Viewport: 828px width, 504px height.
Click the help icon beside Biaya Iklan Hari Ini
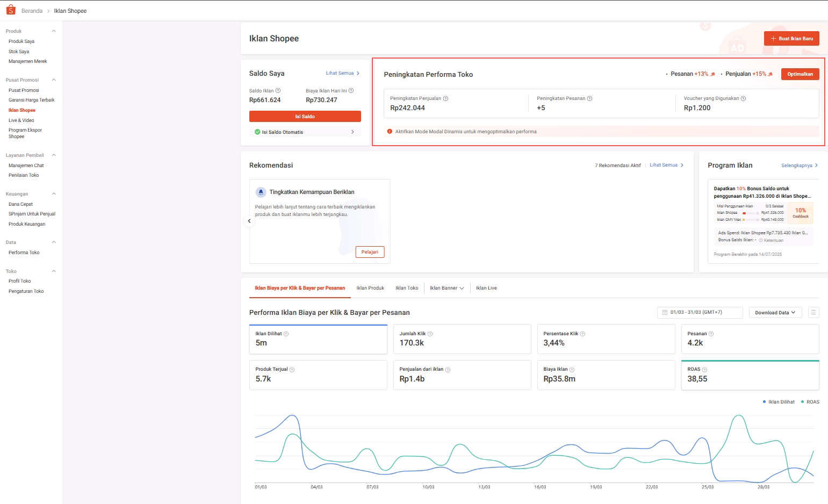click(x=351, y=91)
